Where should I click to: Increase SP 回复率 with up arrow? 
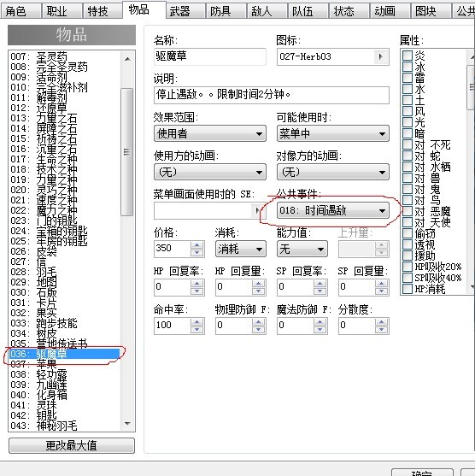pyautogui.click(x=320, y=284)
